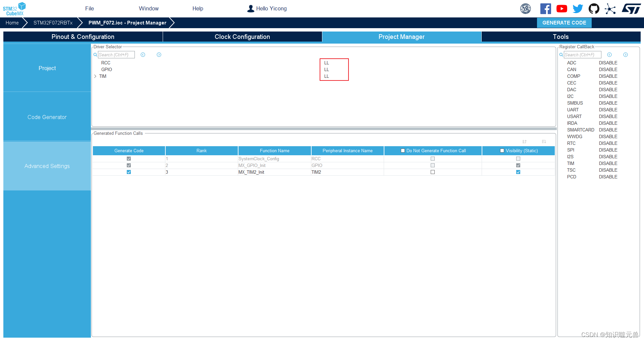Go to next Driver Selector search result

tap(159, 55)
